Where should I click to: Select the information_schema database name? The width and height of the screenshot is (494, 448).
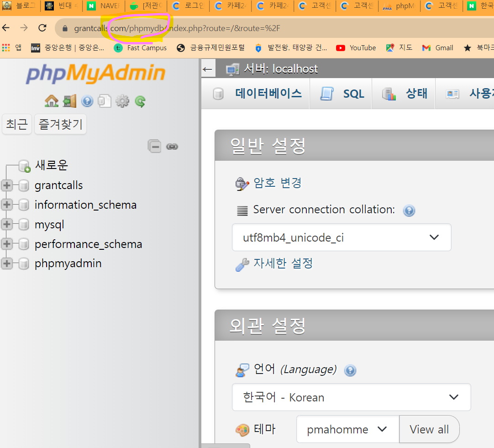click(85, 205)
